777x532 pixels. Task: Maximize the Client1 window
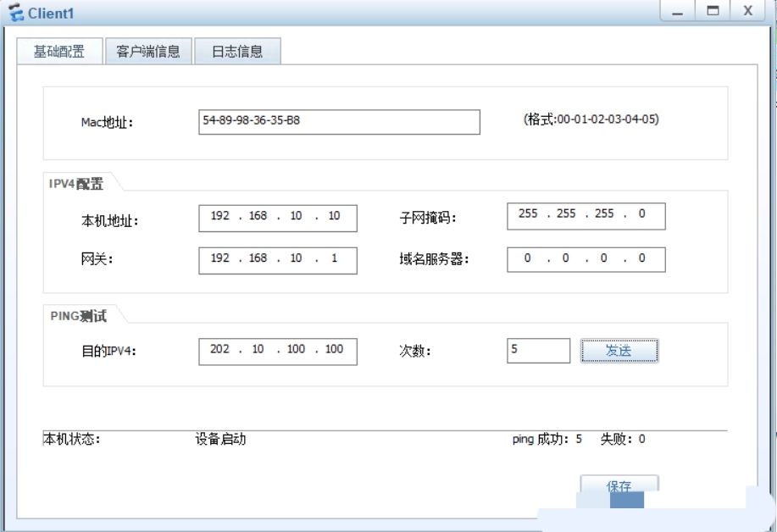[713, 11]
